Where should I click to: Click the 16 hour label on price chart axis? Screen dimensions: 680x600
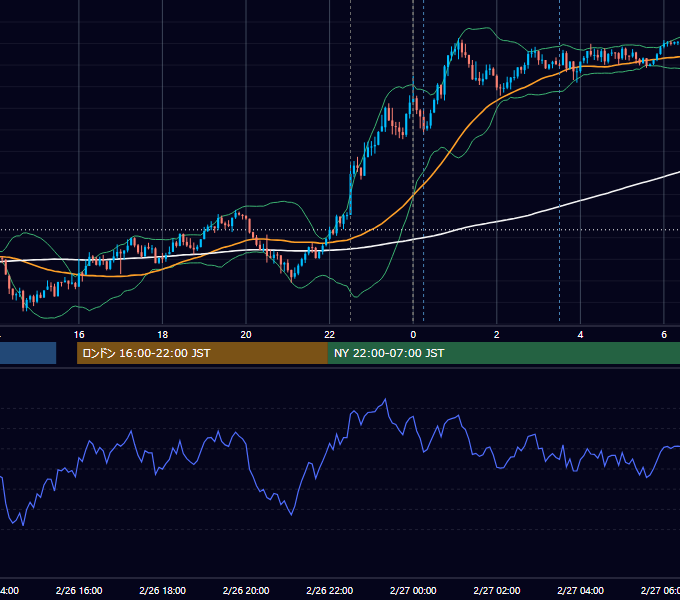79,334
